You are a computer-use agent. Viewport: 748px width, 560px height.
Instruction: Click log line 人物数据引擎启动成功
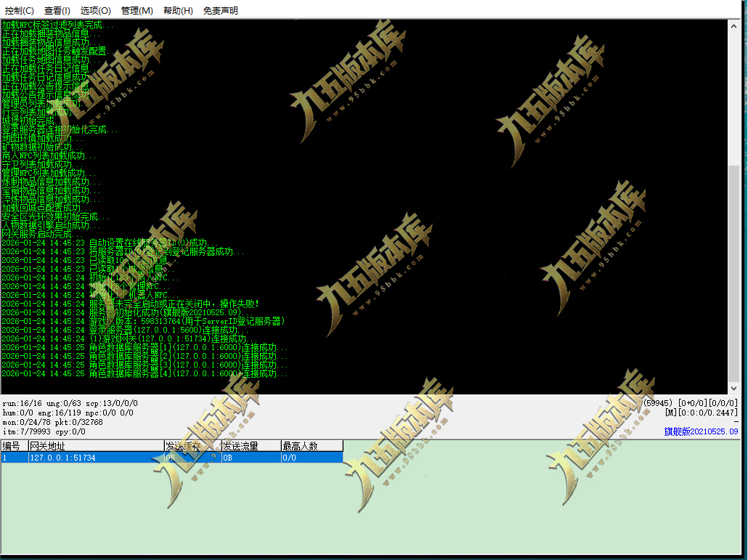point(51,225)
